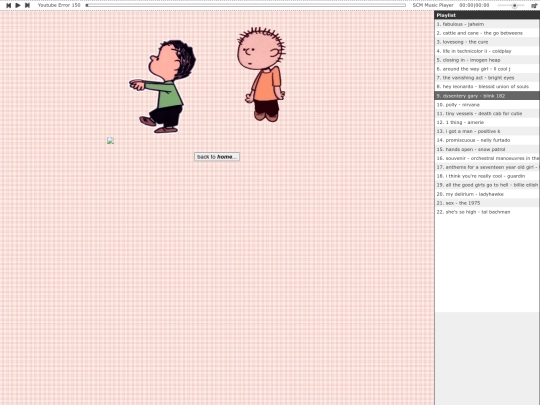This screenshot has height=405, width=540.
Task: Click the 'back to home...' button
Action: 217,157
